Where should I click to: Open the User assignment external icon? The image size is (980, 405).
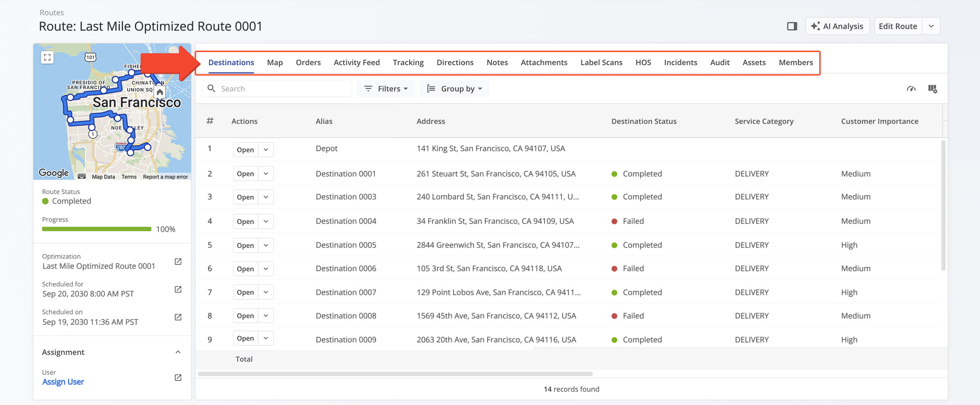tap(178, 377)
